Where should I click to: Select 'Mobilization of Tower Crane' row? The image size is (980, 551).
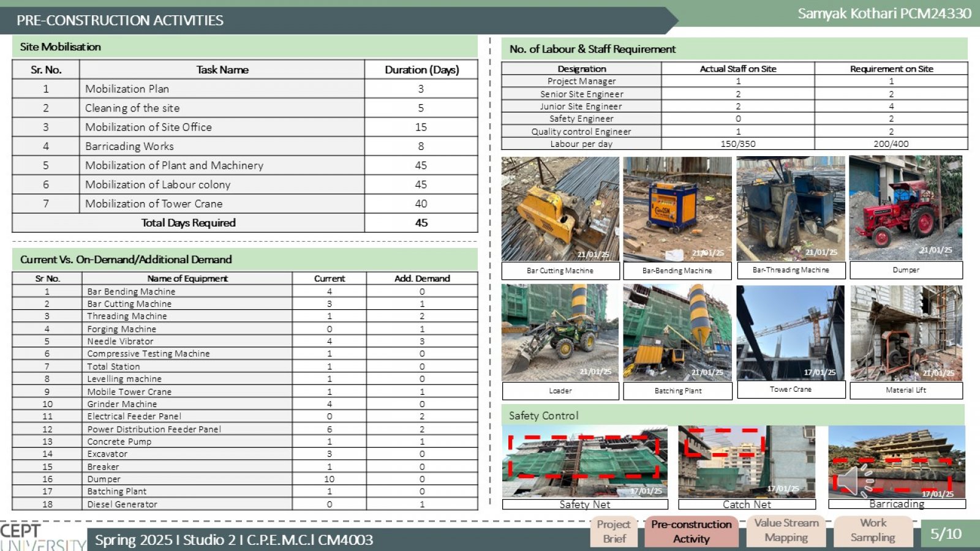[x=245, y=203]
